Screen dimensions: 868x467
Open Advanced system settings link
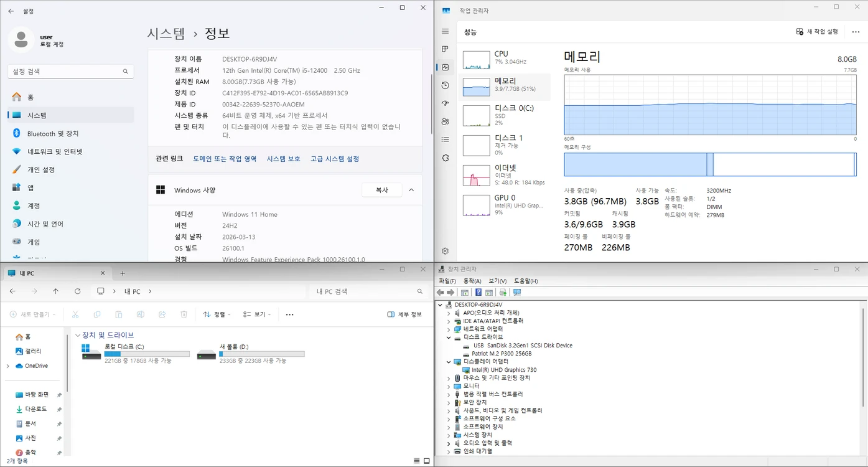[x=335, y=159]
